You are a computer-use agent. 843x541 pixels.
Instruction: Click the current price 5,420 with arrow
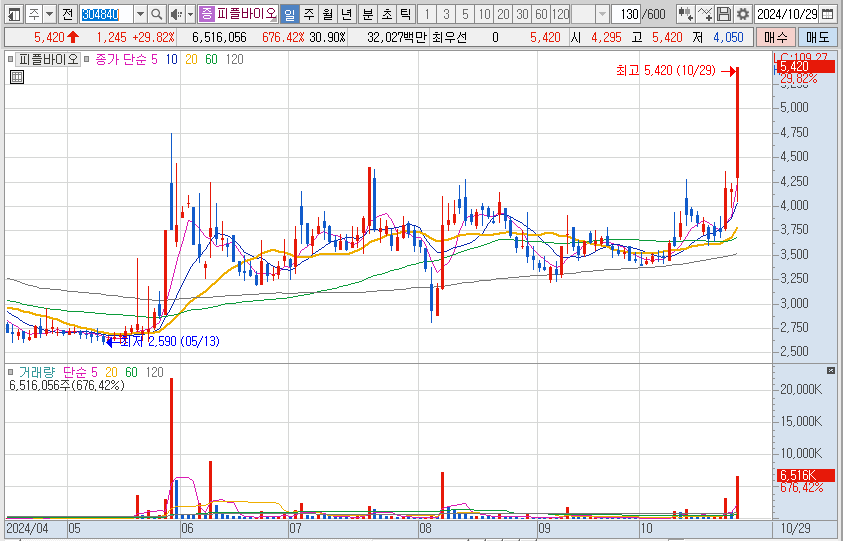(x=56, y=38)
